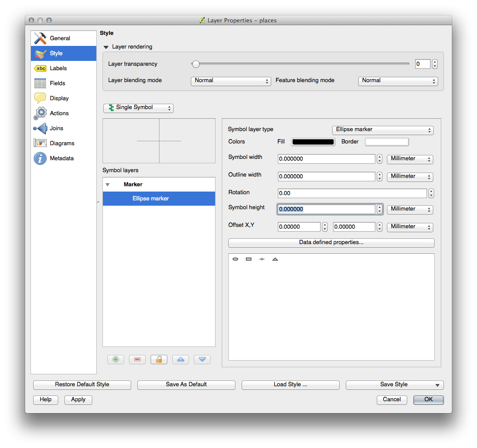Image resolution: width=477 pixels, height=448 pixels.
Task: Click into the Symbol width field
Action: (x=326, y=159)
